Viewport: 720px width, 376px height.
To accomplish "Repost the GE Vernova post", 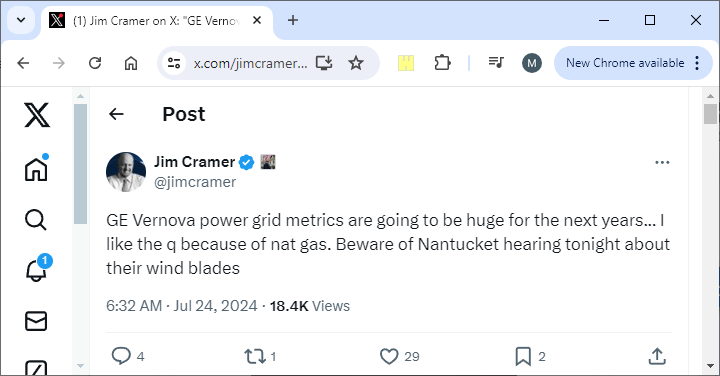I will [x=254, y=356].
